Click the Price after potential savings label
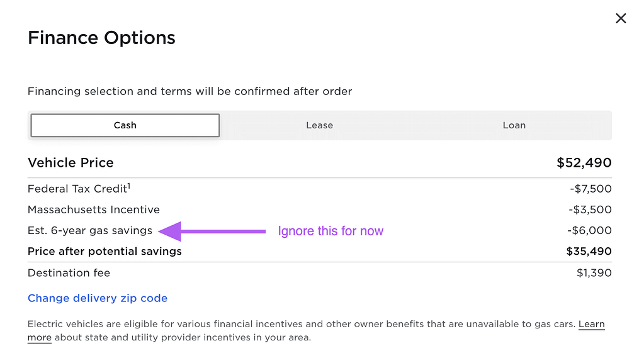 click(105, 251)
